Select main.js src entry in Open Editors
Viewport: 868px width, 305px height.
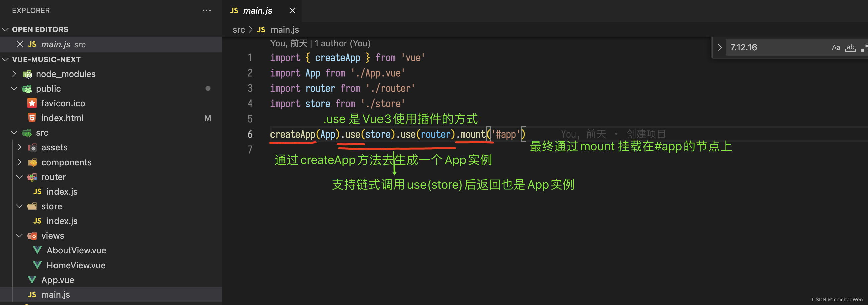111,44
